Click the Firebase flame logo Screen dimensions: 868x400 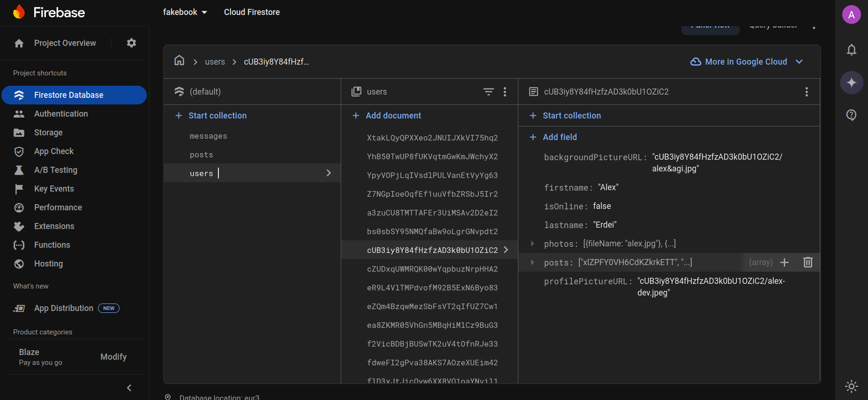pyautogui.click(x=19, y=12)
